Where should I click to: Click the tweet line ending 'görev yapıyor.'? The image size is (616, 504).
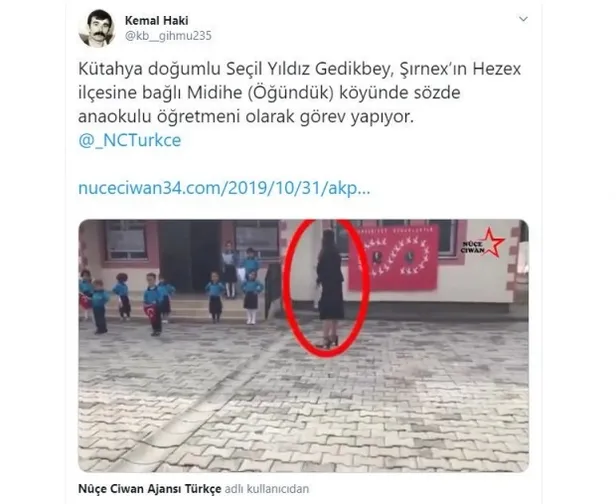(x=246, y=117)
